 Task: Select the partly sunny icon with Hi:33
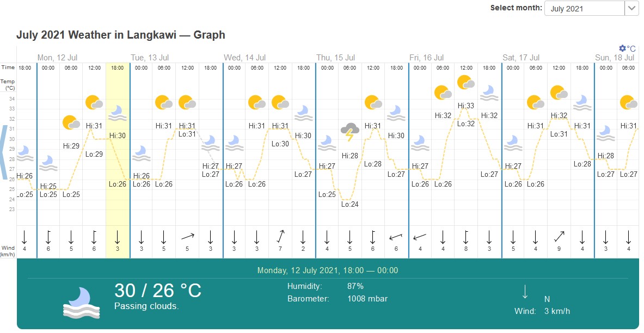466,83
